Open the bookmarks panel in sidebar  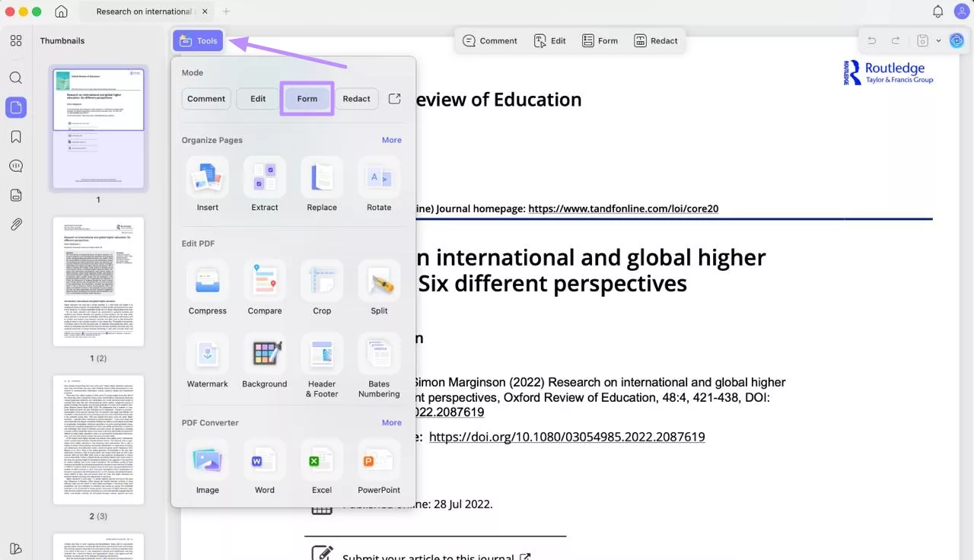[16, 137]
